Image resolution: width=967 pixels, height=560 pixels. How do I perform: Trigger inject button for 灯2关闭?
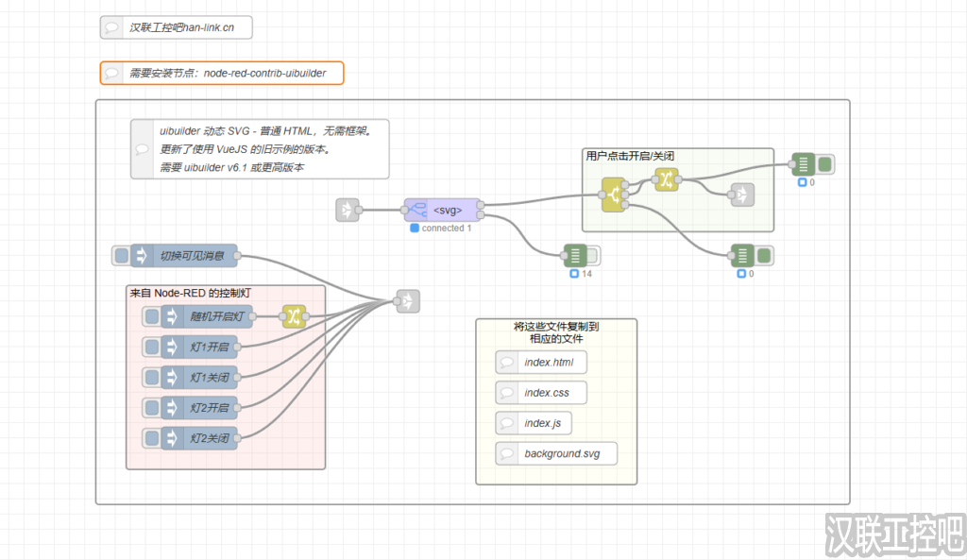click(152, 438)
